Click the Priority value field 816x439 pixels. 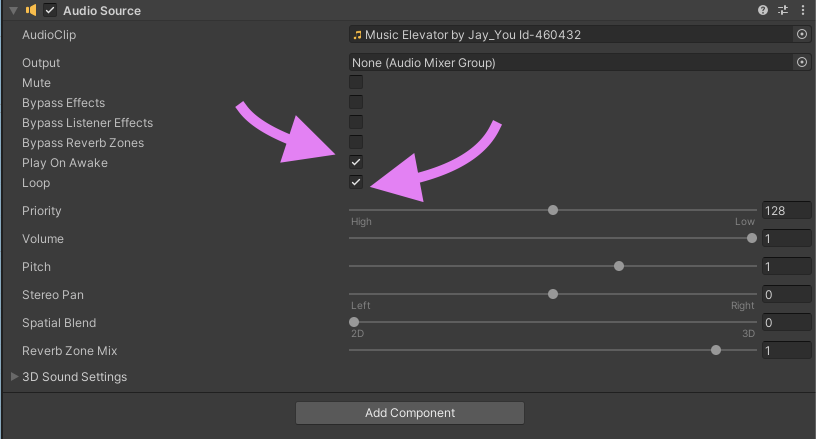click(x=786, y=211)
